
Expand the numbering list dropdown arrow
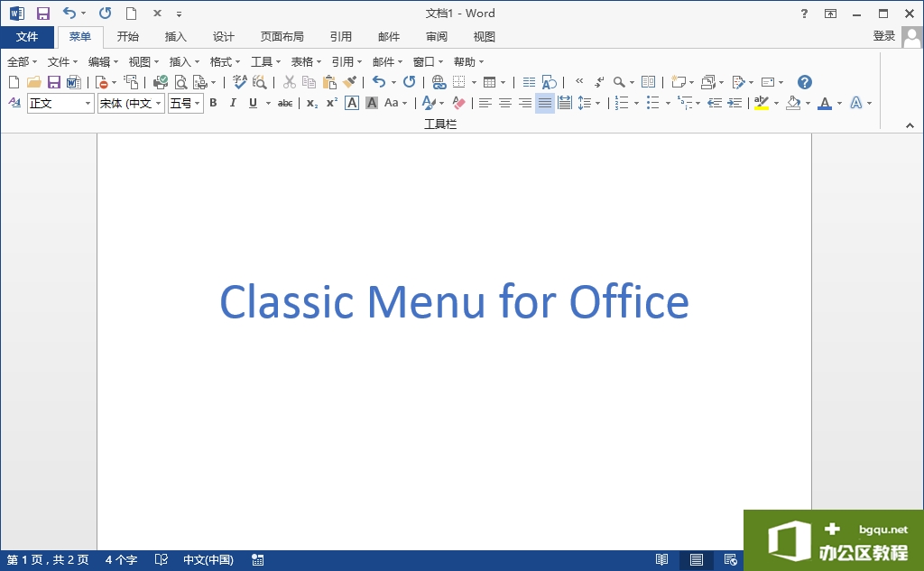(x=636, y=104)
